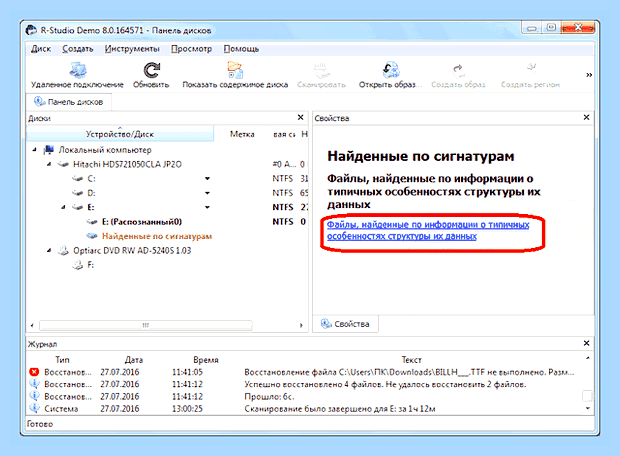Select the Hitachi HDS721050CLA JP2O row
620x456 pixels.
pos(127,164)
